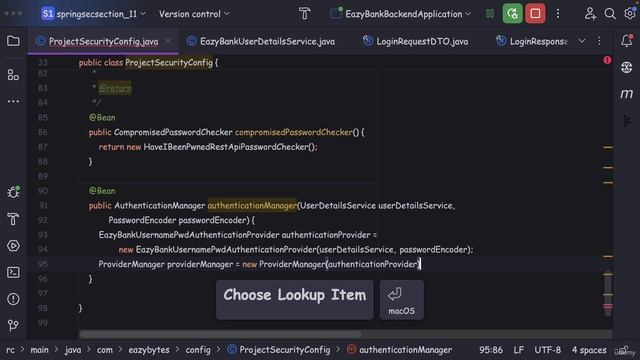
Task: Switch to LoginResponse tab
Action: point(531,41)
